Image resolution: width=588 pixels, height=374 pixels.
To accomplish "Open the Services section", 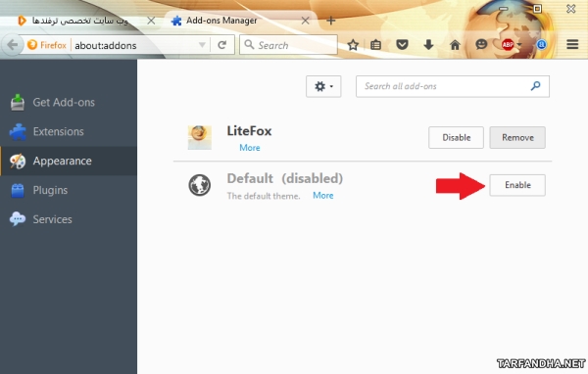I will tap(69, 219).
